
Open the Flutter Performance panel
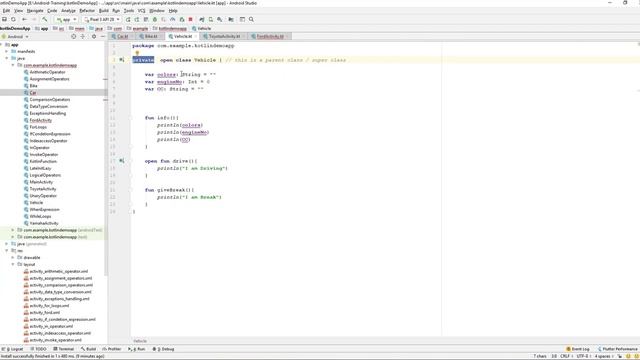(x=618, y=349)
